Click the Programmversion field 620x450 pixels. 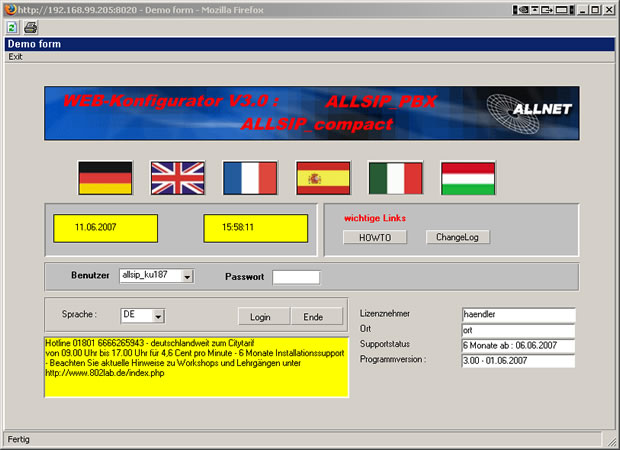(x=518, y=361)
